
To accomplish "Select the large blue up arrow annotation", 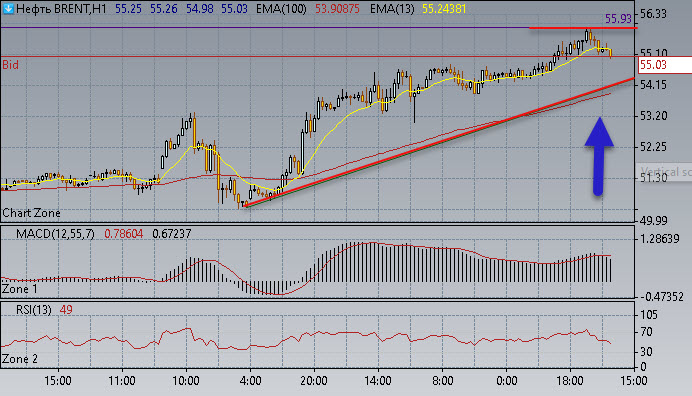I will pyautogui.click(x=599, y=156).
